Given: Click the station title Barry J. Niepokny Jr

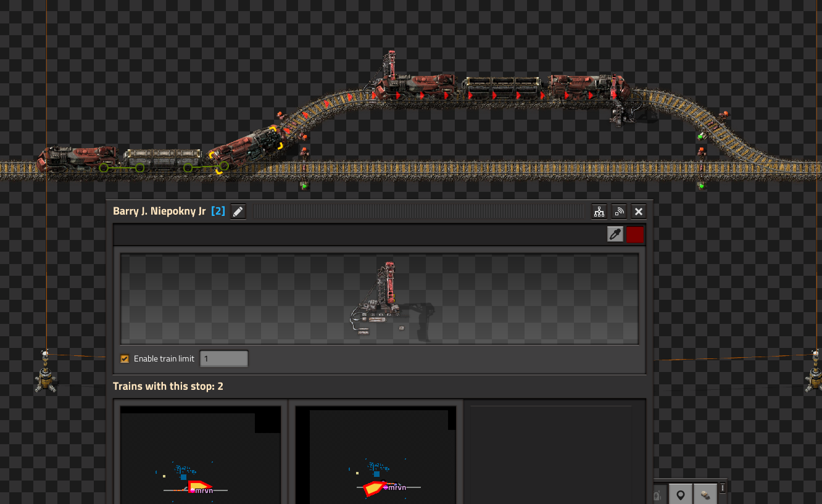Looking at the screenshot, I should tap(159, 212).
